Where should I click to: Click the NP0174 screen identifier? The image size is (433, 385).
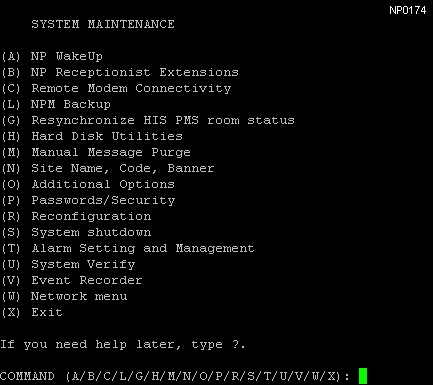[408, 10]
